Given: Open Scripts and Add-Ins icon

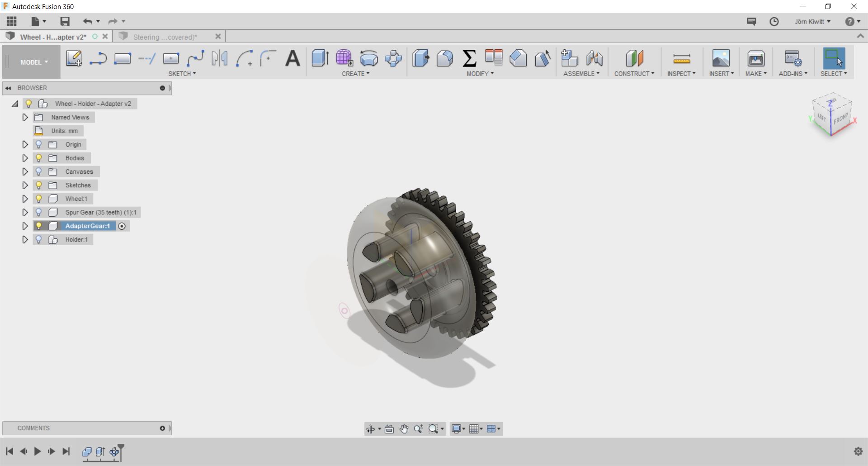Looking at the screenshot, I should pyautogui.click(x=793, y=58).
